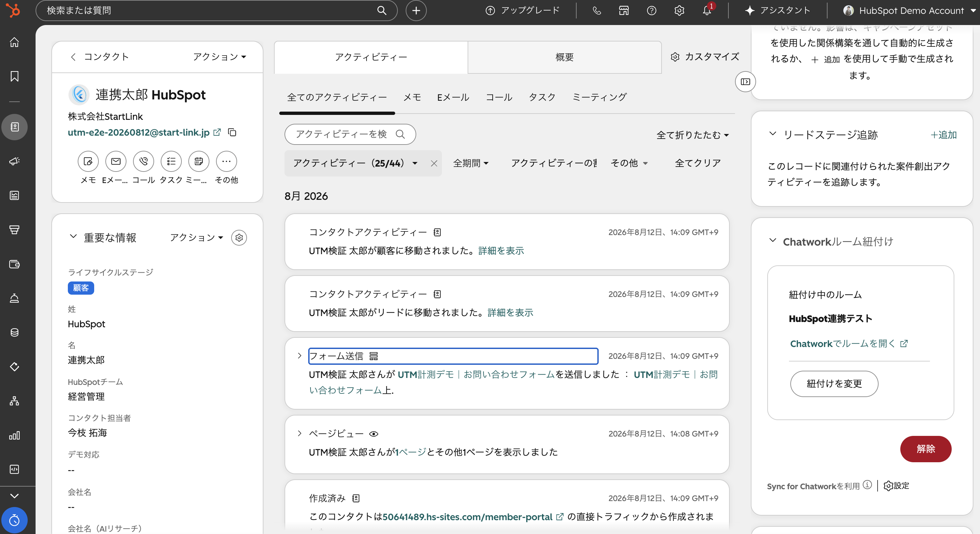Open settings gear for 重要な情報 card

coord(239,238)
